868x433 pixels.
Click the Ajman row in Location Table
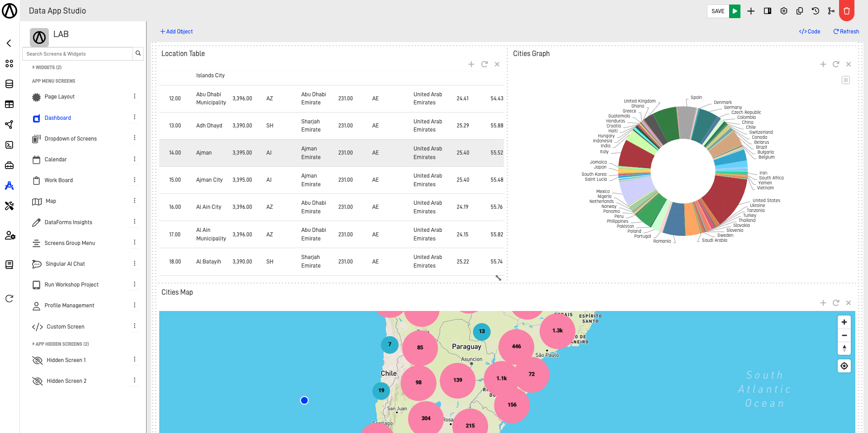pyautogui.click(x=332, y=153)
